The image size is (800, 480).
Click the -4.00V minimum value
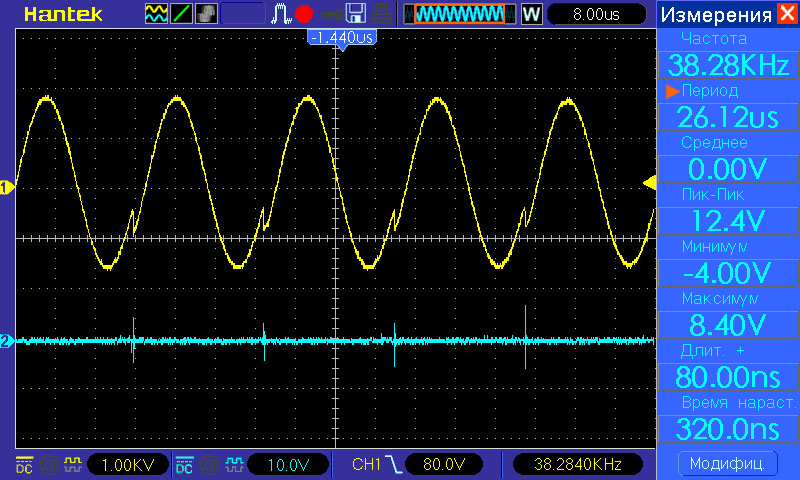point(728,273)
